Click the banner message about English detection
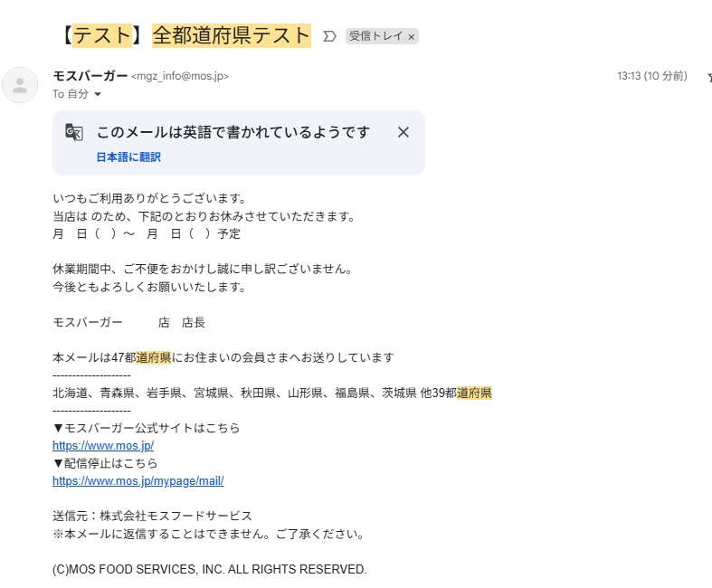The width and height of the screenshot is (712, 588). click(233, 132)
